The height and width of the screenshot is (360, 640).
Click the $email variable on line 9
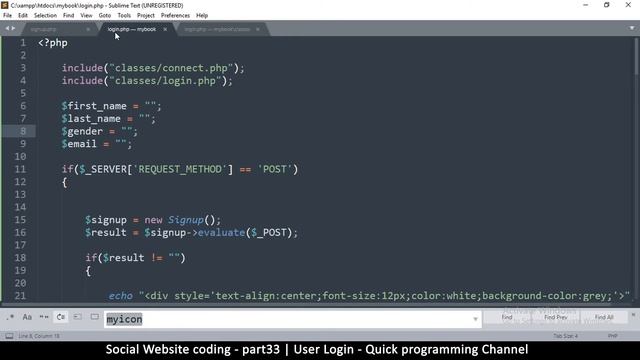click(79, 144)
